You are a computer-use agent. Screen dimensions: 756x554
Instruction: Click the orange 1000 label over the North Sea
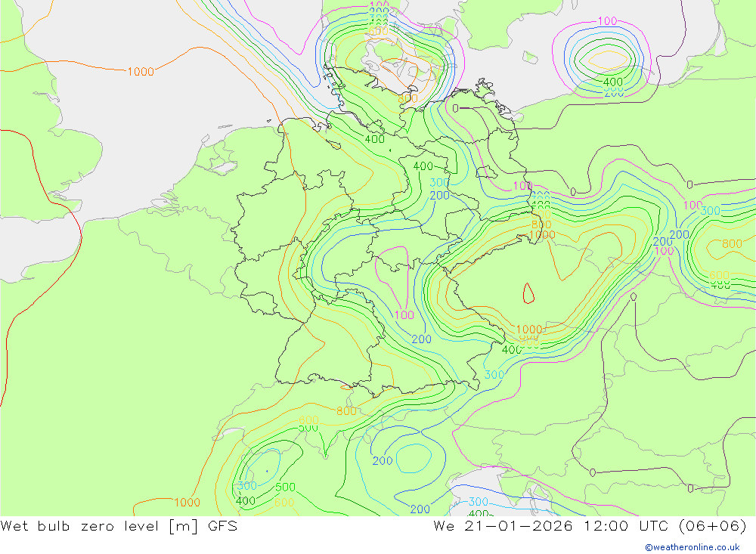click(141, 72)
